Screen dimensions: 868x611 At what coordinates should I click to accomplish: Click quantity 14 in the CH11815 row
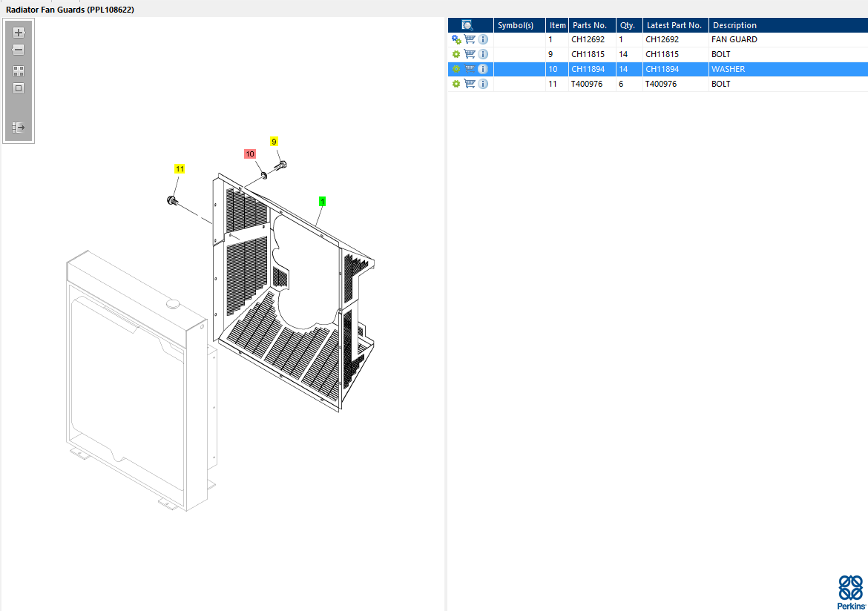click(629, 54)
